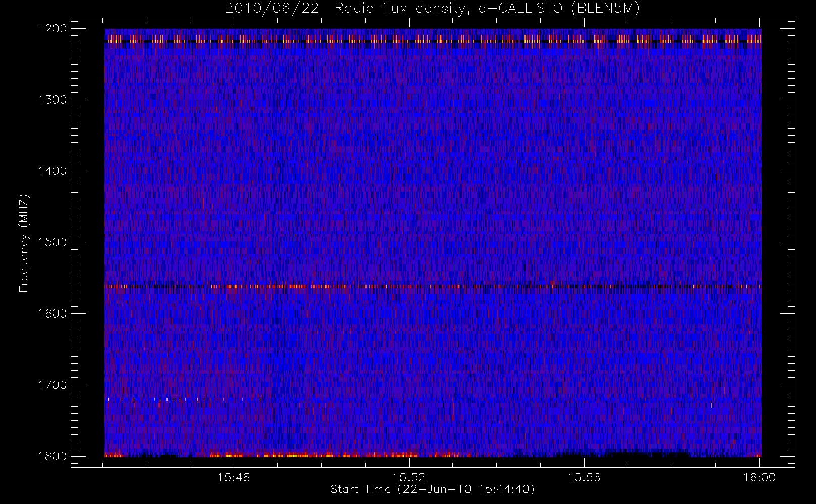Click the '1700' frequency axis label
The image size is (816, 504).
click(52, 385)
